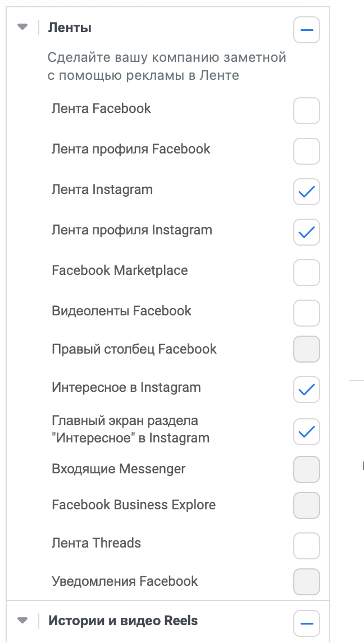364x642 pixels.
Task: Enable the Facebook Marketplace placement
Action: (x=306, y=273)
